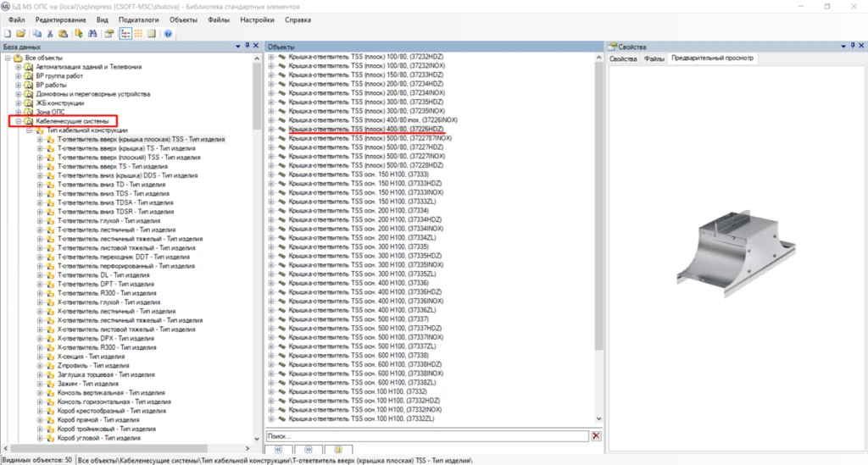Click the Open folder toolbar icon
The width and height of the screenshot is (868, 465).
pos(22,34)
